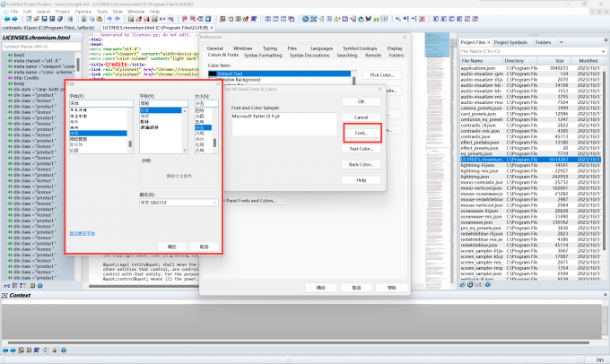
Task: Click the font name input field with 宋体
Action: 99,102
